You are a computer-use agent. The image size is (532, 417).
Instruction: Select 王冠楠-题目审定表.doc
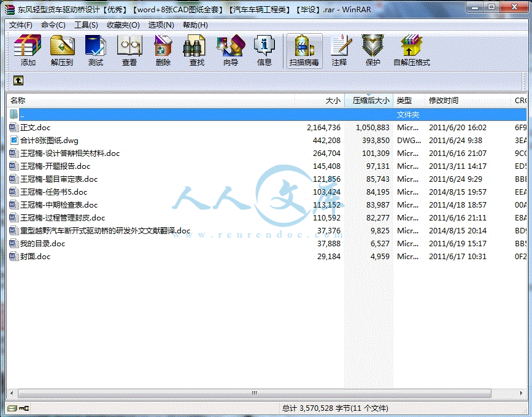(59, 179)
